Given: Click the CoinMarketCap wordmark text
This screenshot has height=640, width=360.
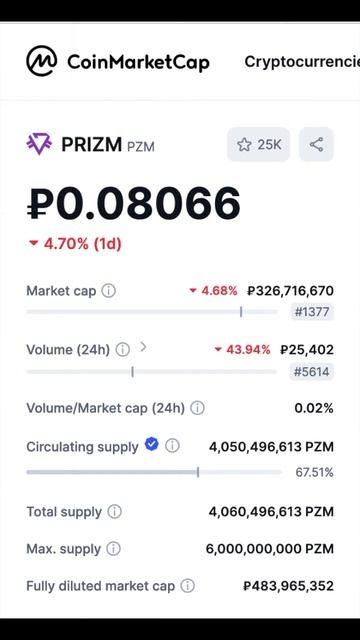Looking at the screenshot, I should 138,62.
